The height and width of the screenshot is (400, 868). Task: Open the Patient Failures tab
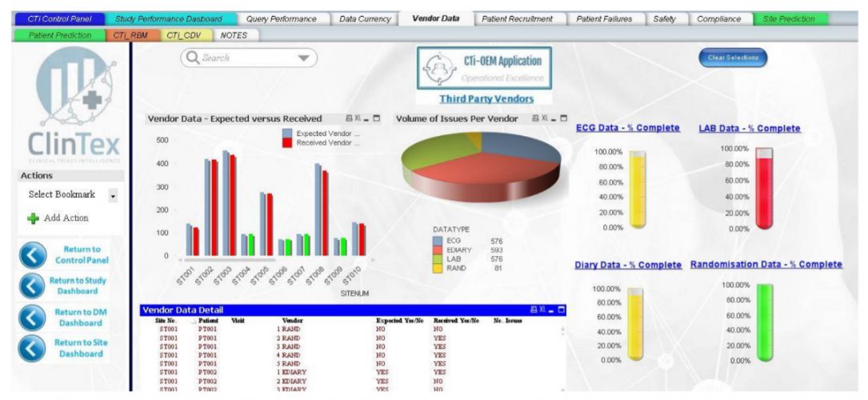(604, 19)
